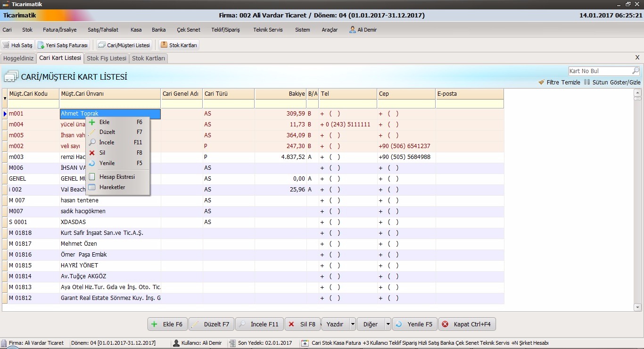This screenshot has height=349, width=644.
Task: Expand the Diğer dropdown arrow
Action: [x=388, y=324]
